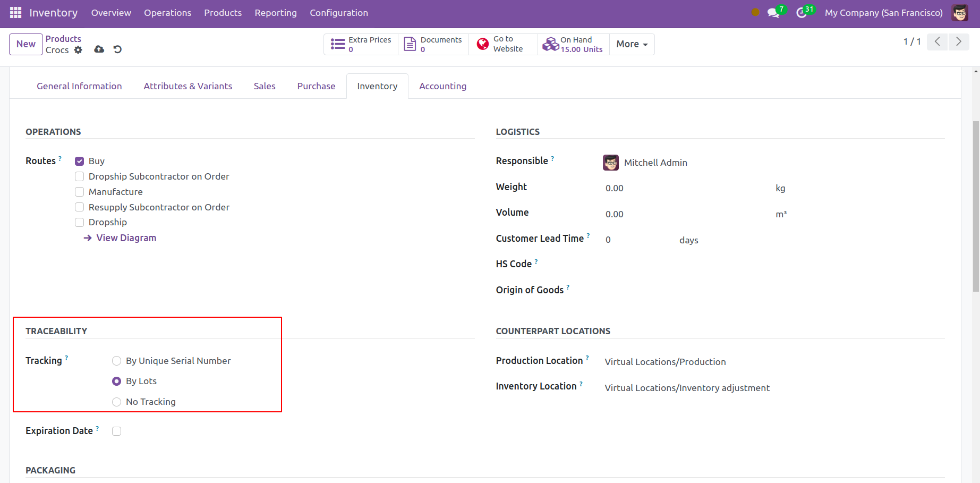Open the Mitchell Admin user avatar menu
The image size is (980, 483).
[x=960, y=13]
